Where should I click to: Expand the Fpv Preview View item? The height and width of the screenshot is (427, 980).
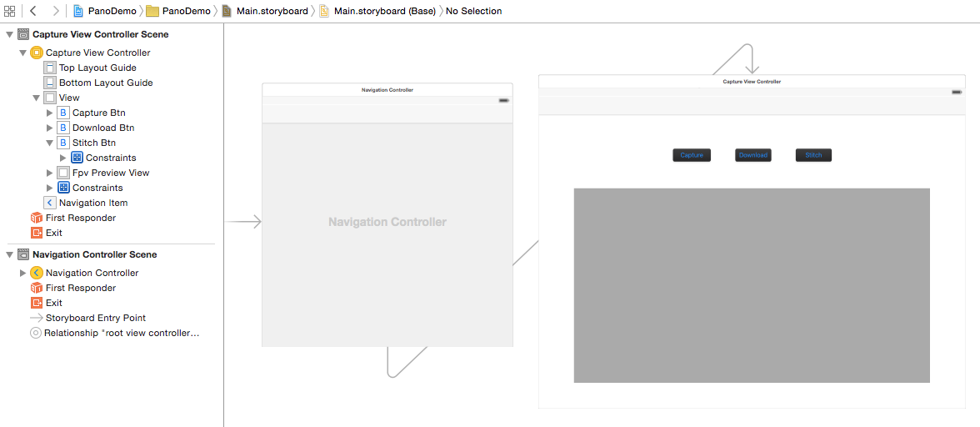click(50, 173)
